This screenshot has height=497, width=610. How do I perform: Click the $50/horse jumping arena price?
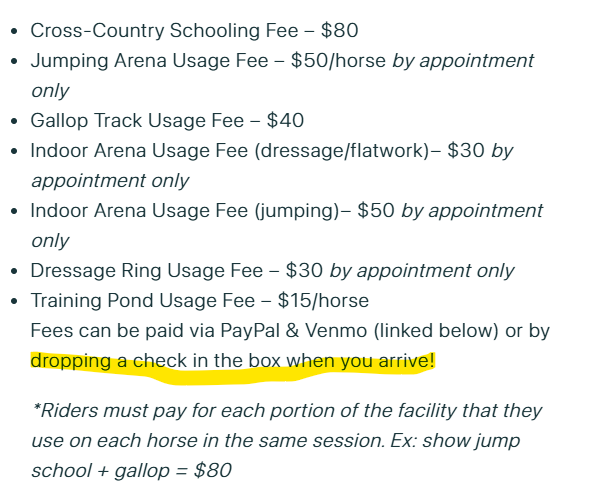click(338, 61)
